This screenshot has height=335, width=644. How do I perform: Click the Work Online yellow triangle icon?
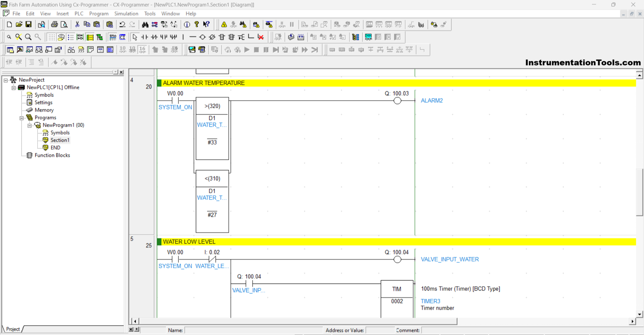click(x=224, y=24)
